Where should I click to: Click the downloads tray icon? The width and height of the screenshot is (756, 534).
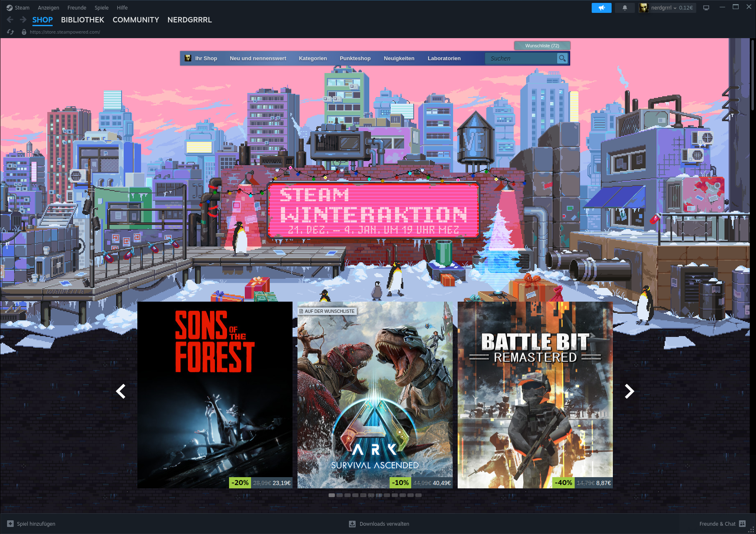tap(352, 524)
